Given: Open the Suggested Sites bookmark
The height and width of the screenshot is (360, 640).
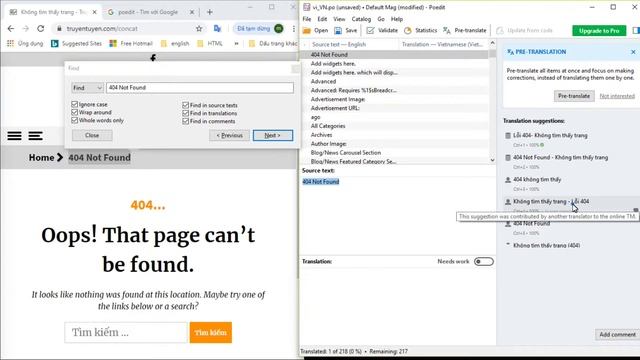Looking at the screenshot, I should [x=76, y=43].
